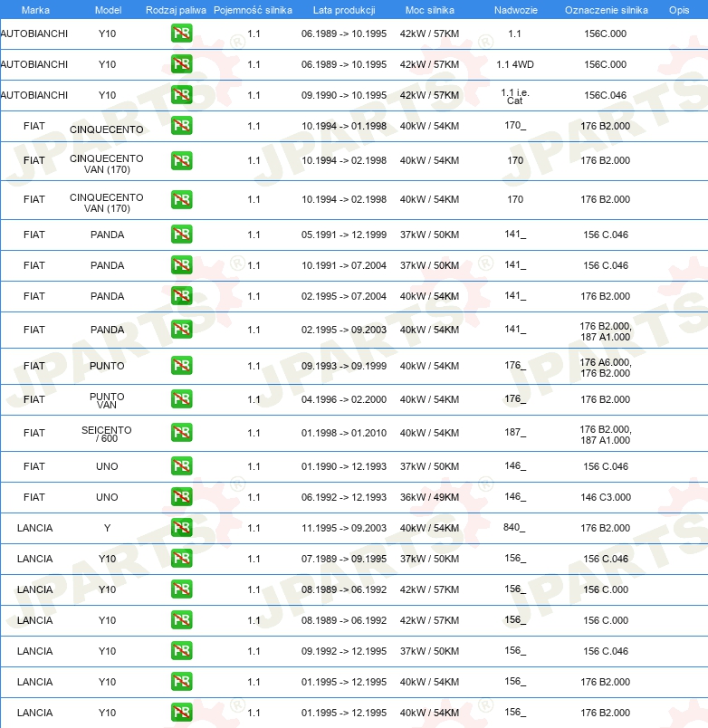The image size is (708, 728).
Task: Click fuel icon in Panda 02.1995 -> 09.2003 row
Action: click(181, 330)
